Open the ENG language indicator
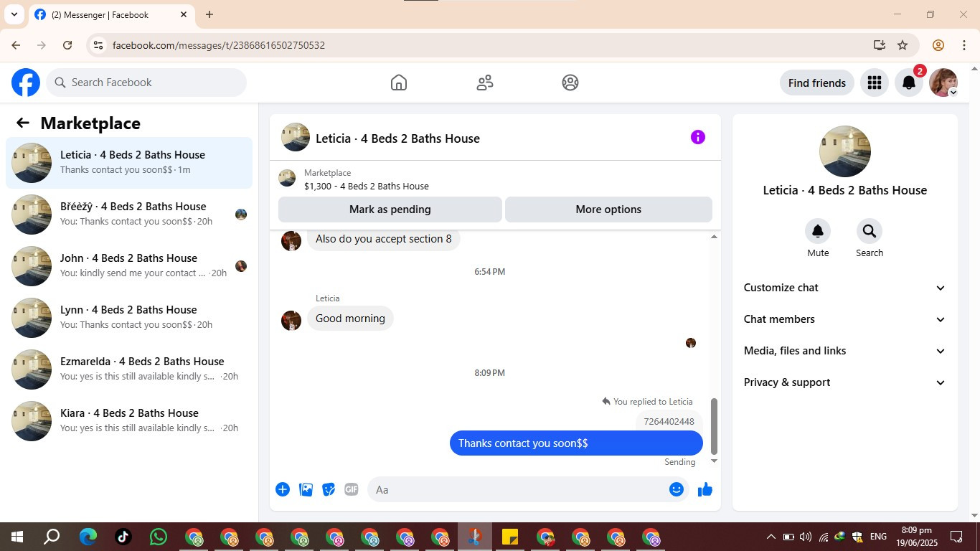This screenshot has width=980, height=551. pyautogui.click(x=878, y=537)
